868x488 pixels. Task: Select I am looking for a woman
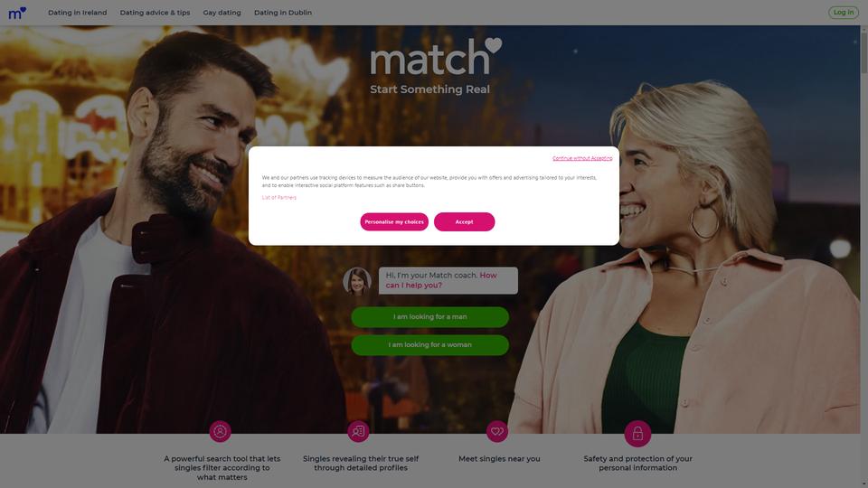click(430, 344)
